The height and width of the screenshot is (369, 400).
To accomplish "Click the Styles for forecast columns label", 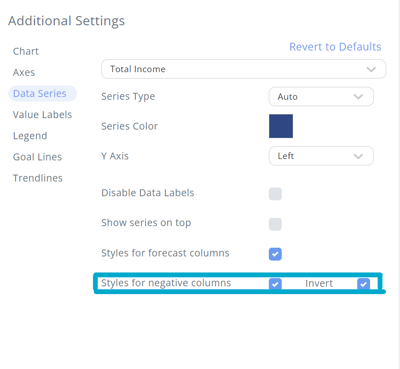I will pos(165,253).
